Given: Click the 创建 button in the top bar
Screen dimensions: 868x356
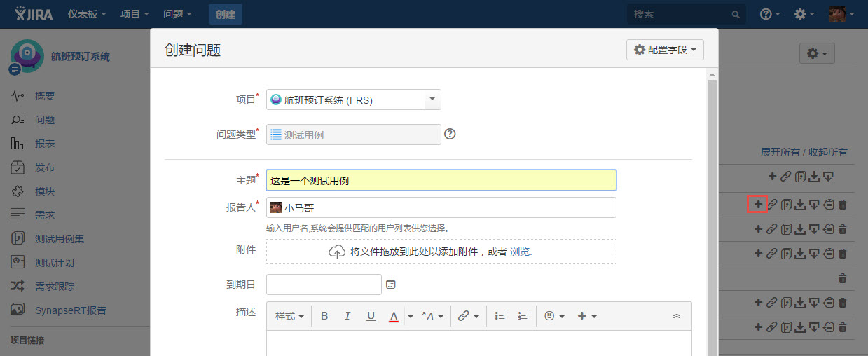Looking at the screenshot, I should click(226, 14).
